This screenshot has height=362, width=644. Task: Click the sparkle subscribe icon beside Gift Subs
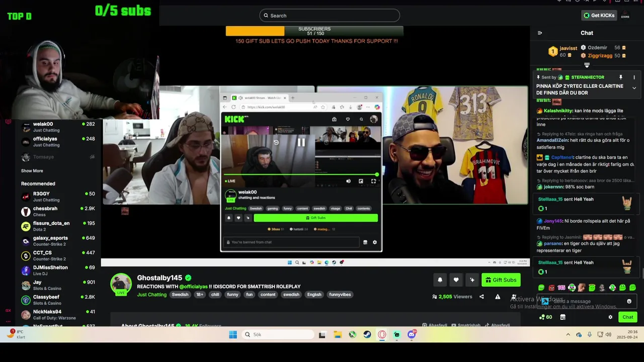[x=472, y=280]
